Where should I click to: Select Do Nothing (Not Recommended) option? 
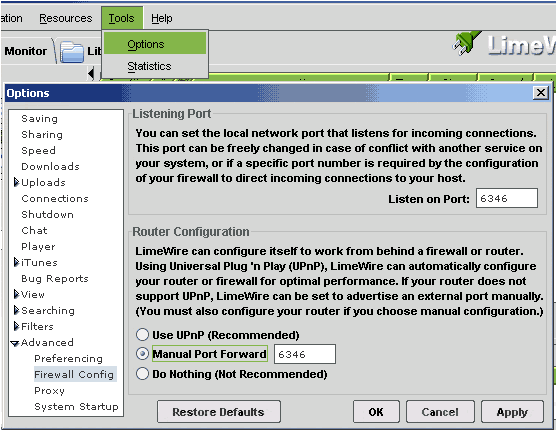[x=142, y=374]
